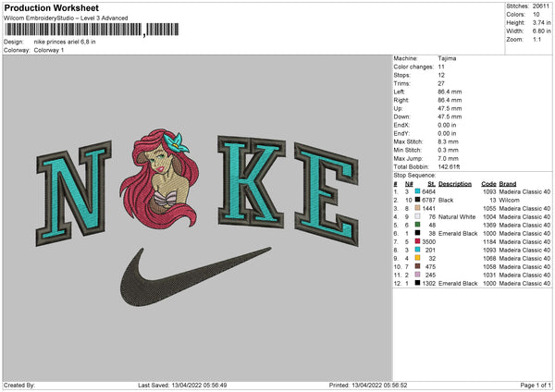Pick the red swatch next to 3500

point(417,241)
